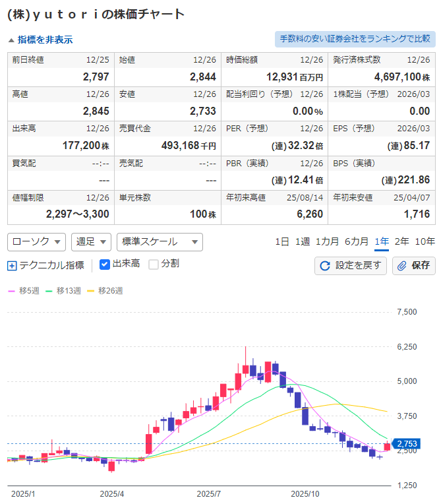Select the 2年 chart period
The height and width of the screenshot is (504, 439).
(401, 241)
